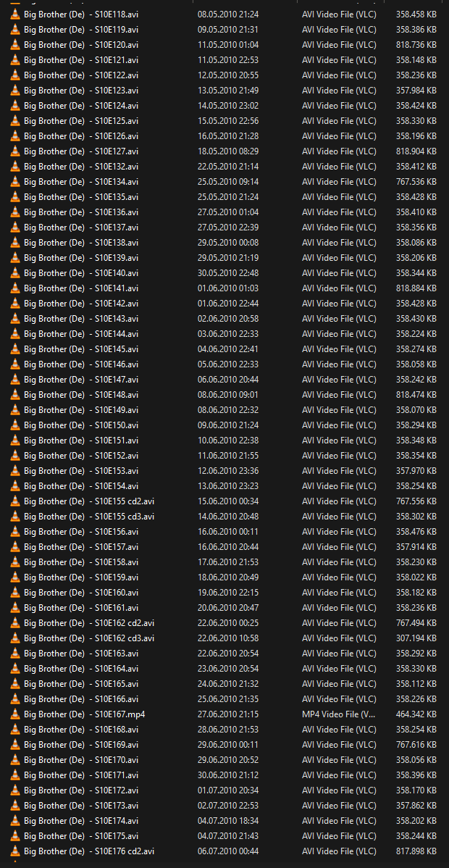Click the VLC icon for S10E162 cd3.avi
Image resolution: width=449 pixels, height=868 pixels.
[15, 638]
